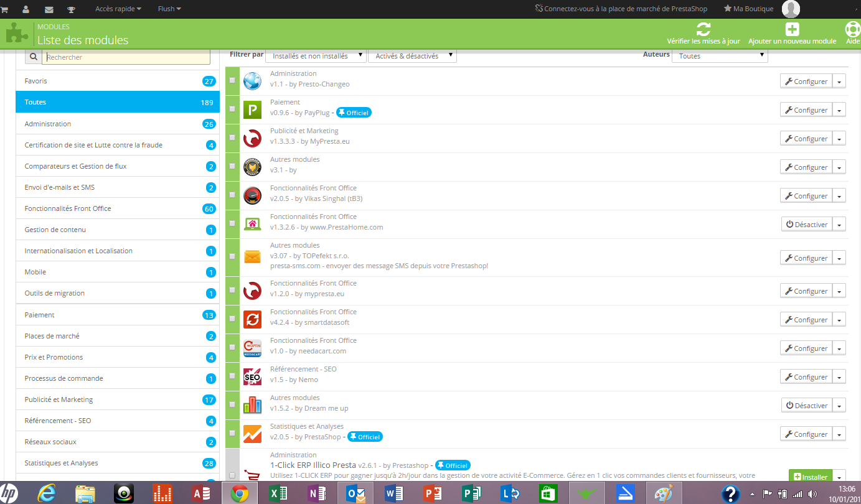
Task: Open the Aide lifebuoy help icon
Action: 853,29
